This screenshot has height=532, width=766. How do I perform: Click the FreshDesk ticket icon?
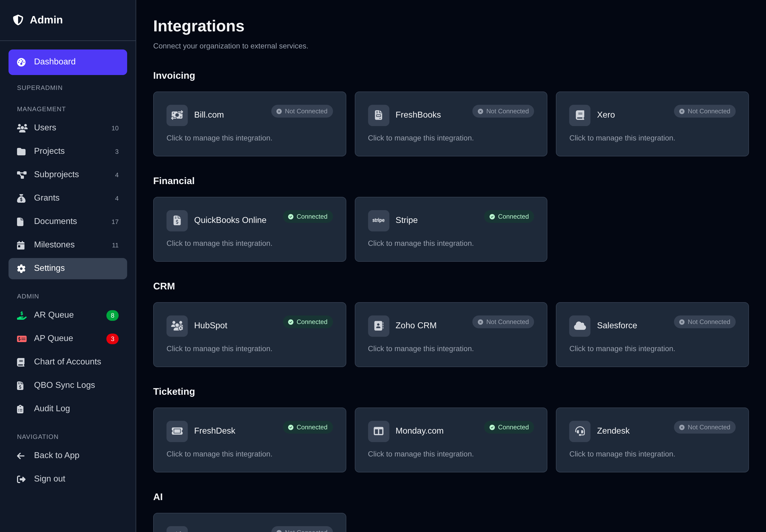(x=177, y=431)
